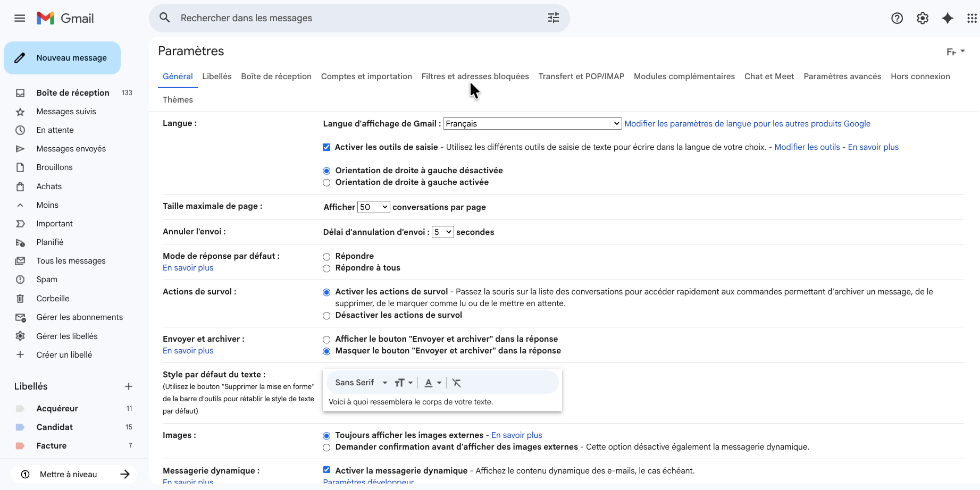The width and height of the screenshot is (980, 490).
Task: Open the Filtres et adresses bloquées tab
Action: point(475,77)
